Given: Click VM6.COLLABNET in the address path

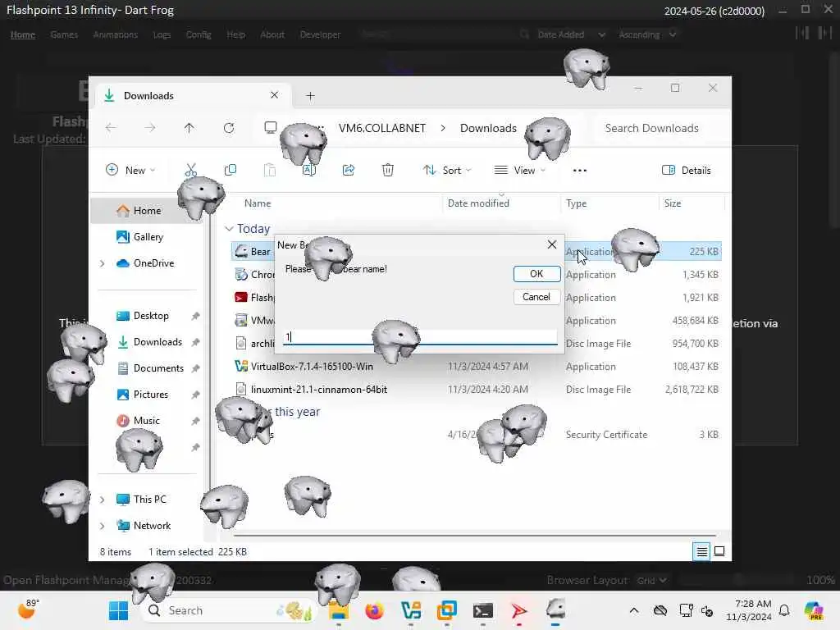Looking at the screenshot, I should click(x=382, y=128).
